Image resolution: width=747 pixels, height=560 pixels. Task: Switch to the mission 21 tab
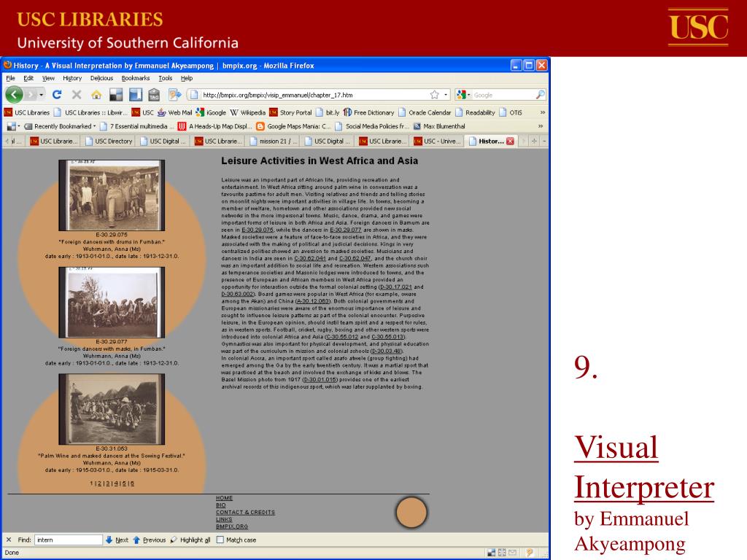(x=274, y=141)
